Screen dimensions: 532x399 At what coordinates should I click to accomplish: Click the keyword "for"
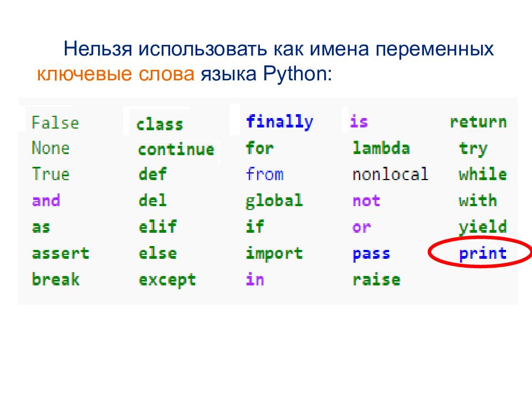coord(259,148)
